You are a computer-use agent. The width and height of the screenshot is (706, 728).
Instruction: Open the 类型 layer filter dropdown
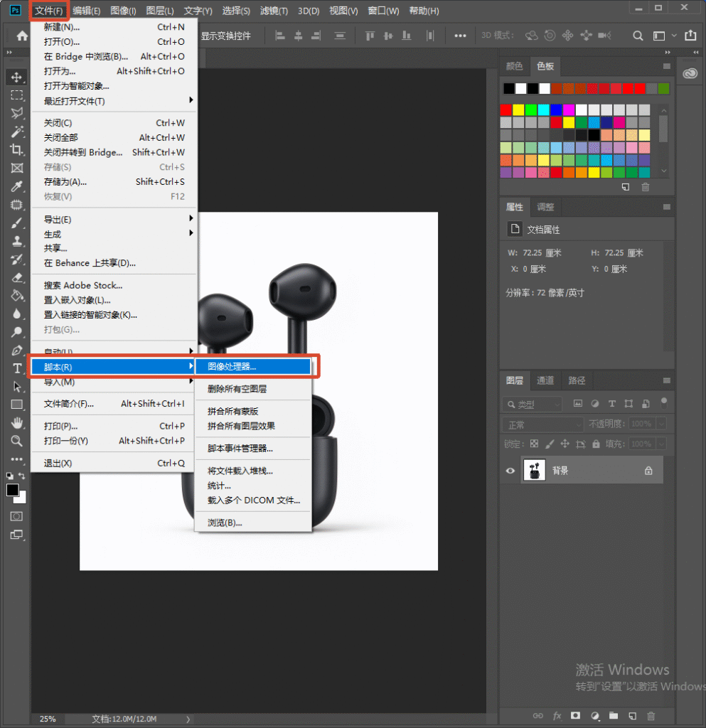coord(532,405)
